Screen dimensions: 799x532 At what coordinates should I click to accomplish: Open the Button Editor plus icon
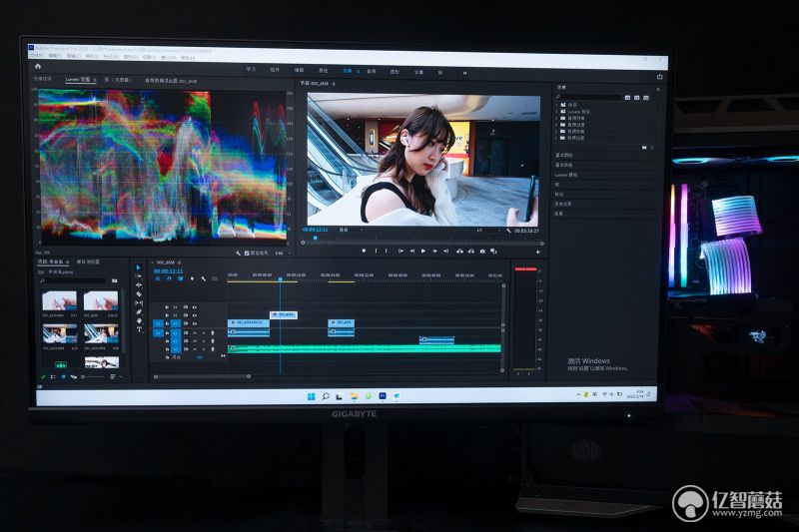coord(537,252)
